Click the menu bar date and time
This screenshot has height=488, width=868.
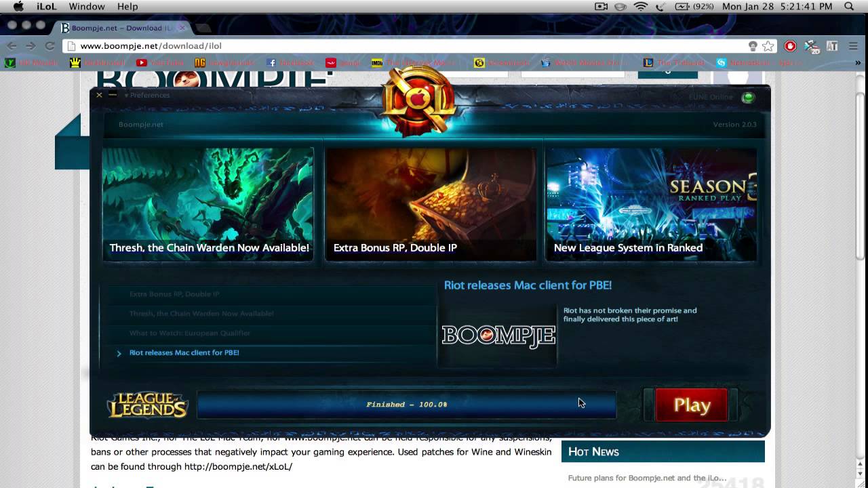777,6
